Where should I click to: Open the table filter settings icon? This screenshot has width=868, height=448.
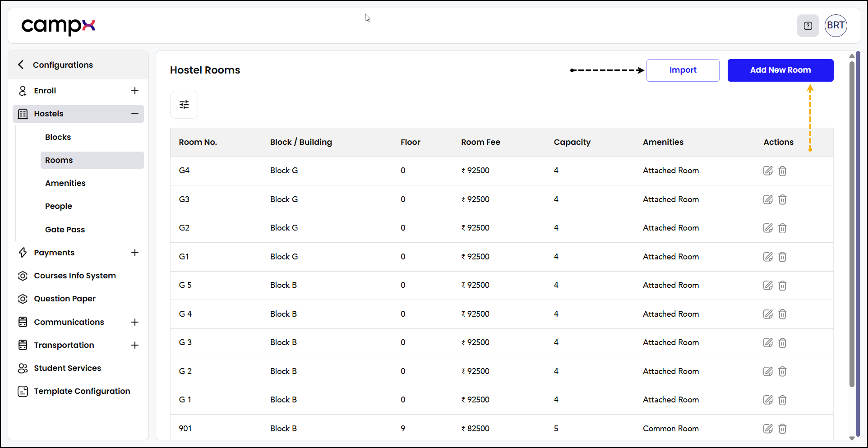[x=184, y=105]
